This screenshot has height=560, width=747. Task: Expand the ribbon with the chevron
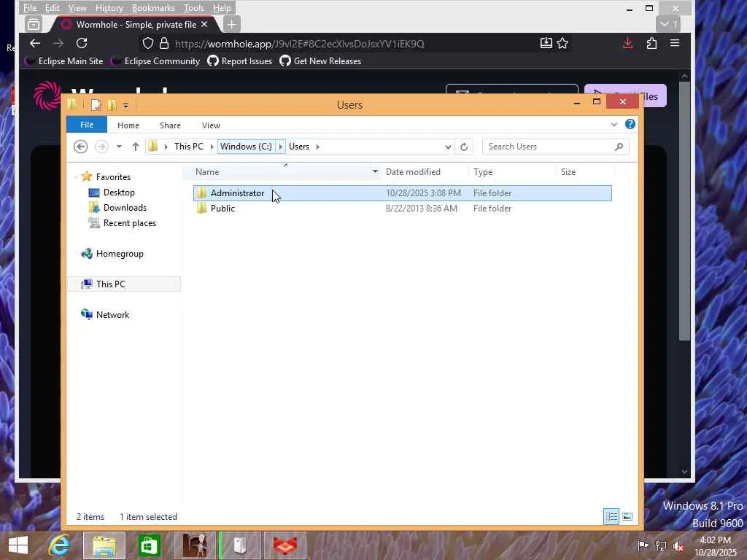coord(614,125)
